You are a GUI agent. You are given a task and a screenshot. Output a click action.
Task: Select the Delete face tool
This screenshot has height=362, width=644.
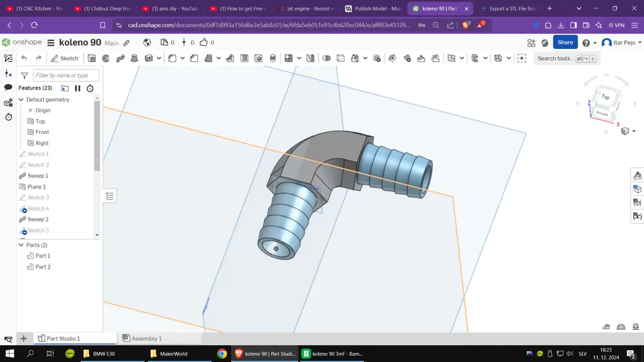click(407, 59)
